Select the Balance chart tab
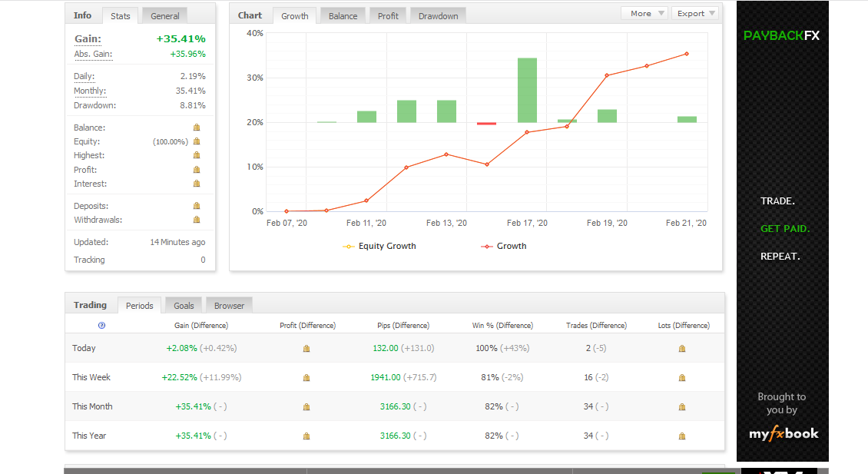Viewport: 868px width, 474px height. click(x=343, y=15)
